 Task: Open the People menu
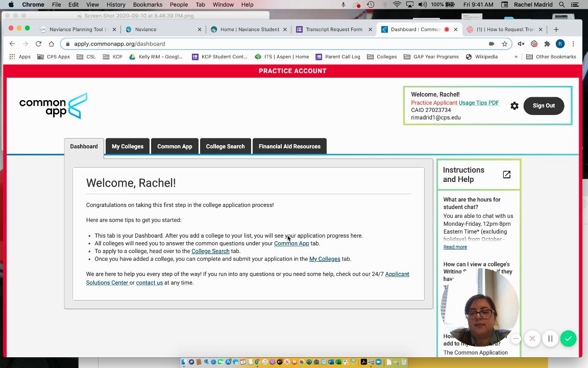(x=179, y=5)
